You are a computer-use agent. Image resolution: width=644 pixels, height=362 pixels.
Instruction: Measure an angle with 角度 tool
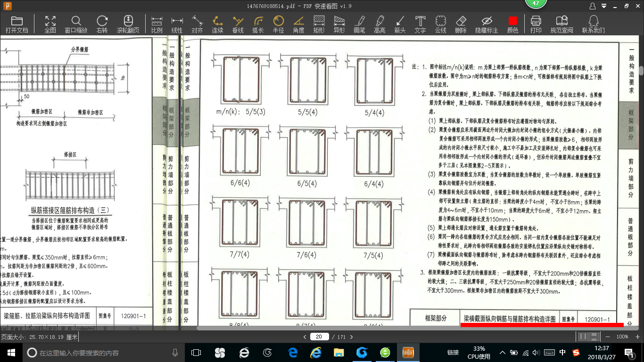pos(298,24)
